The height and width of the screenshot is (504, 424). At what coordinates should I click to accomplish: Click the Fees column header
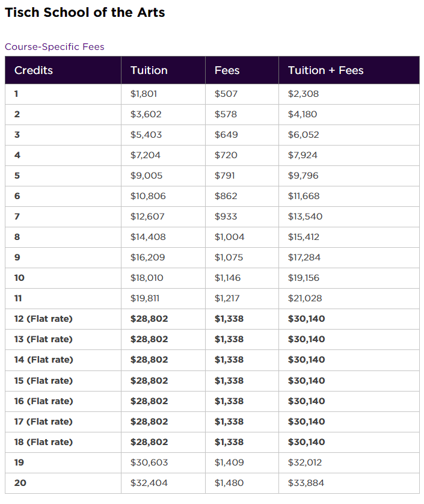click(x=227, y=70)
